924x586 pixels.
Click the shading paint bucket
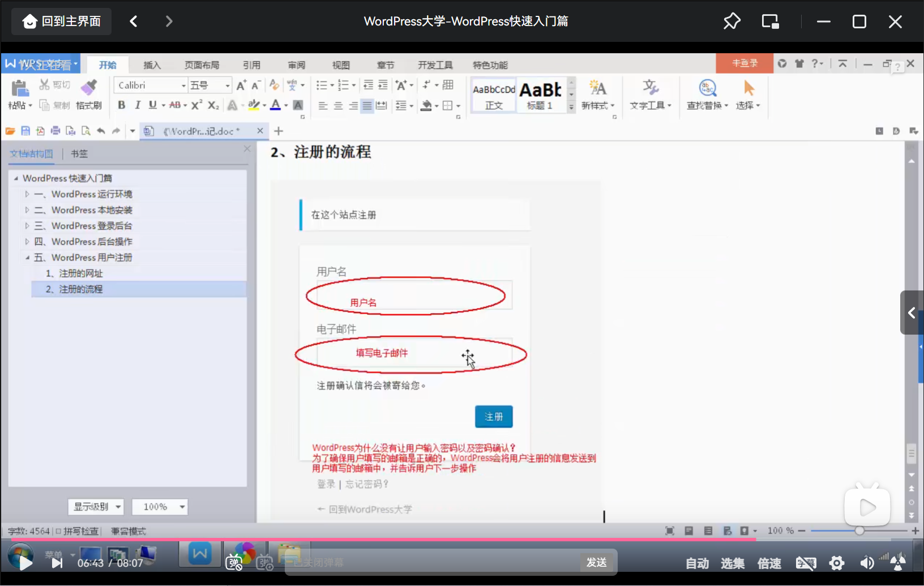coord(427,106)
